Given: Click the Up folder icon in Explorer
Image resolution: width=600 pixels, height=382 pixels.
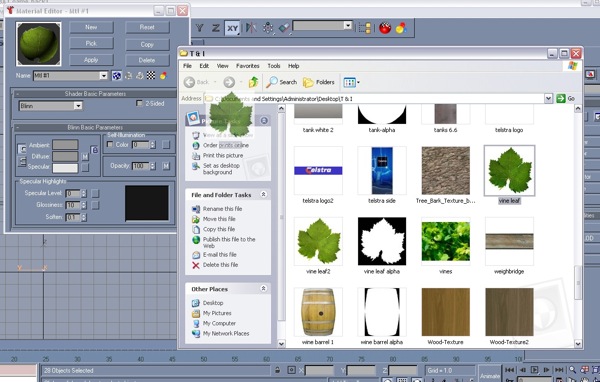Looking at the screenshot, I should (253, 82).
